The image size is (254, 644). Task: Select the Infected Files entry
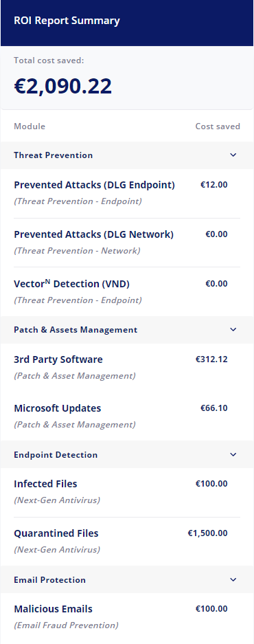click(x=127, y=492)
